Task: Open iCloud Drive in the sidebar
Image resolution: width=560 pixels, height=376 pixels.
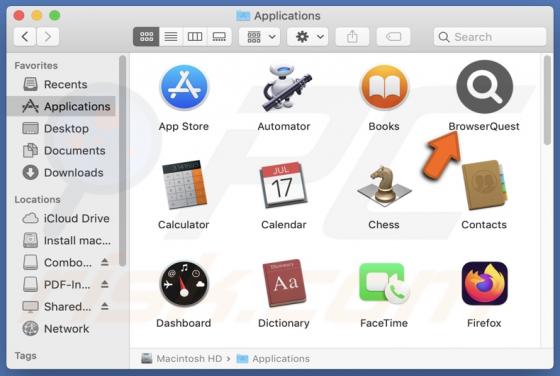Action: point(61,218)
